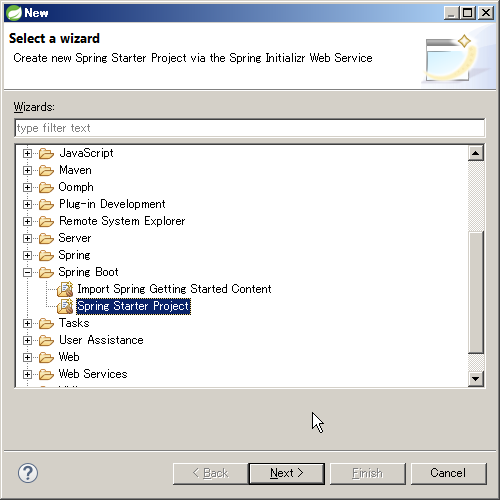
Task: Select Remote System Explorer label
Action: click(x=122, y=221)
